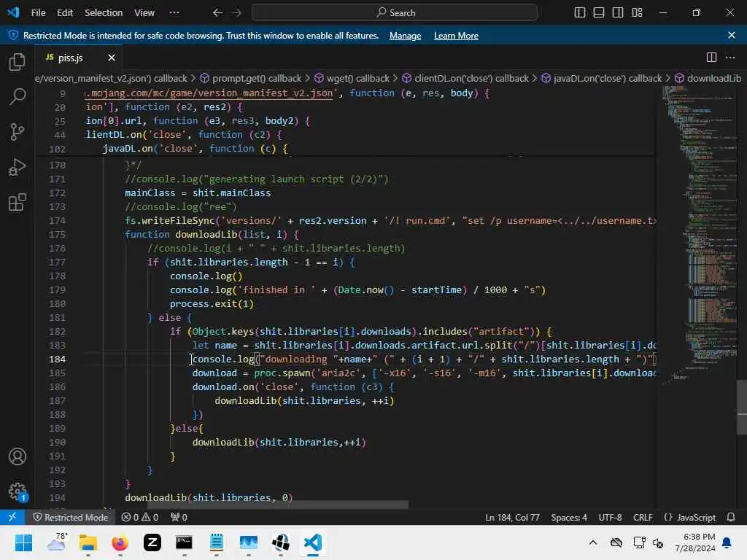Open editor More Actions menu
Image resolution: width=747 pixels, height=560 pixels.
(x=730, y=58)
